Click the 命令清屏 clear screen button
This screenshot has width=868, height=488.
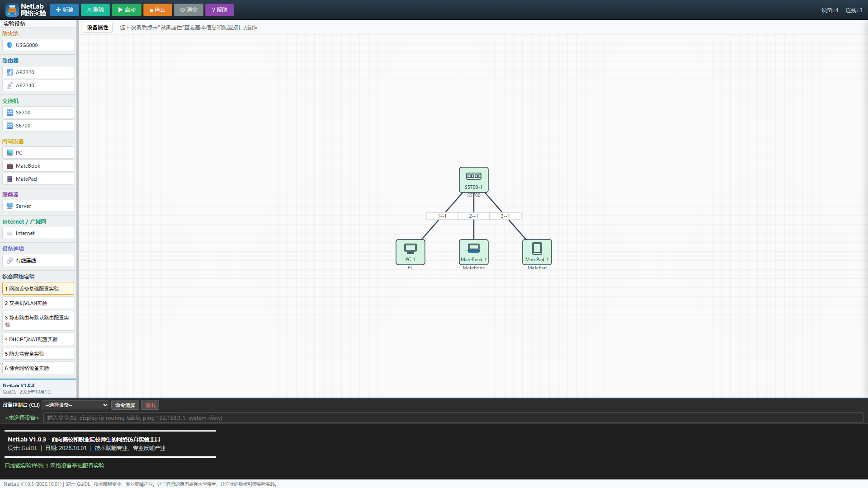tap(125, 405)
